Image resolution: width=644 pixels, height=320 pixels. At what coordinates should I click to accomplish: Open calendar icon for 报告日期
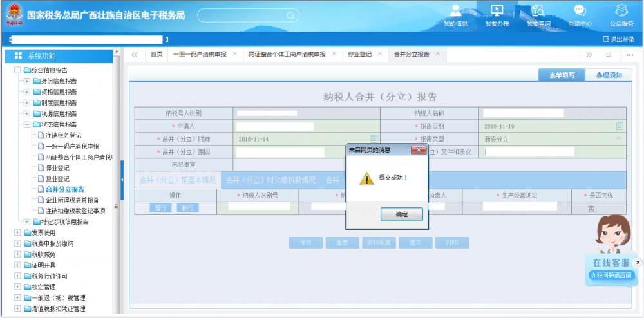coord(620,126)
